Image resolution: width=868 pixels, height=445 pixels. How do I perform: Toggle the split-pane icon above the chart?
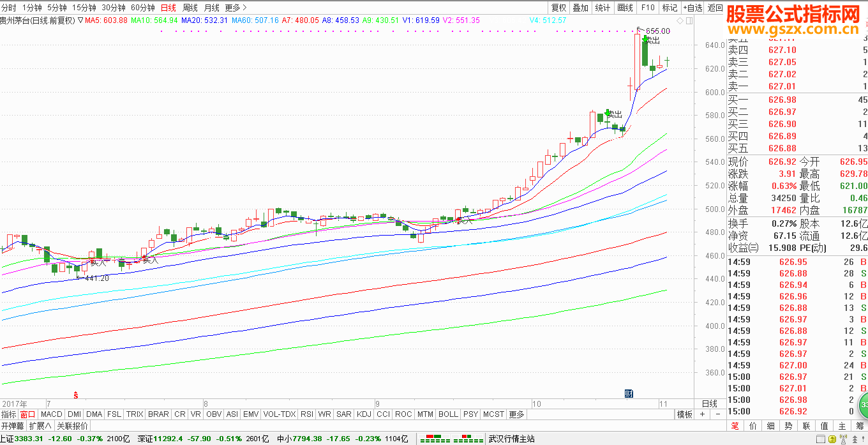pos(689,20)
